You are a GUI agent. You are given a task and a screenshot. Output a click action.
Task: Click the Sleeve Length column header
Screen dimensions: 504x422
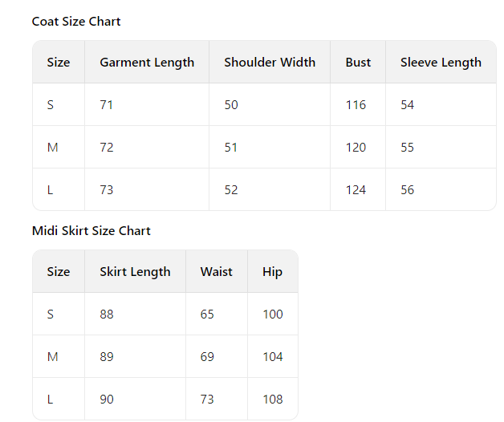point(441,63)
